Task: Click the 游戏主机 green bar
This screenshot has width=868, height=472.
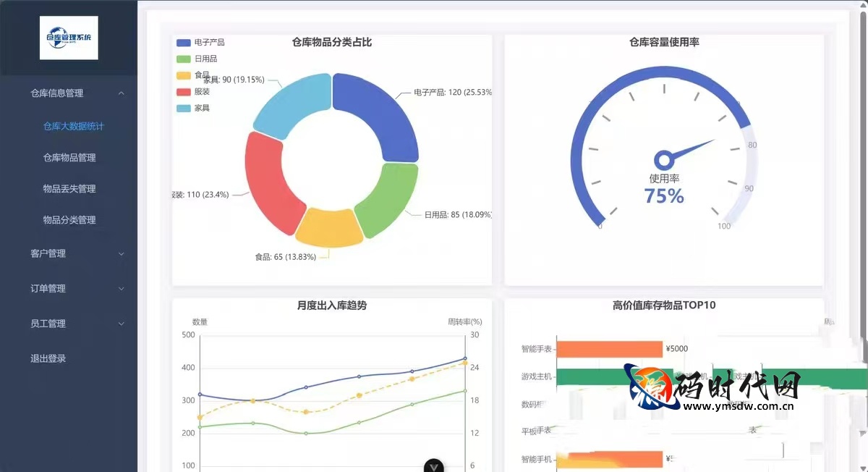Action: [712, 376]
